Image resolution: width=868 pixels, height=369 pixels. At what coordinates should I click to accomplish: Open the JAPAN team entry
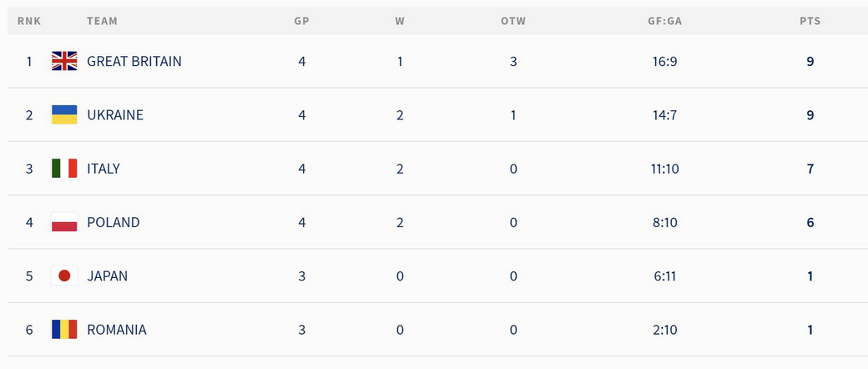108,276
